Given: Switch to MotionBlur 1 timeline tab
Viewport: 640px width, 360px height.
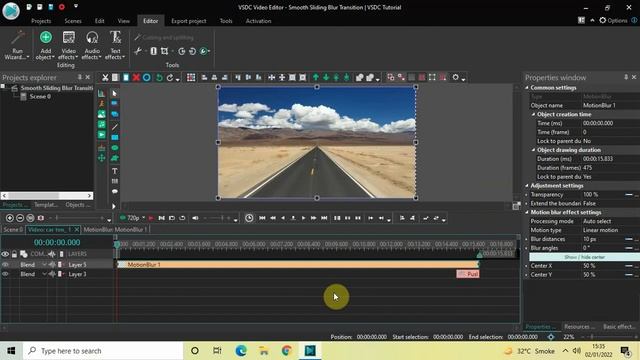Looking at the screenshot, I should click(115, 230).
